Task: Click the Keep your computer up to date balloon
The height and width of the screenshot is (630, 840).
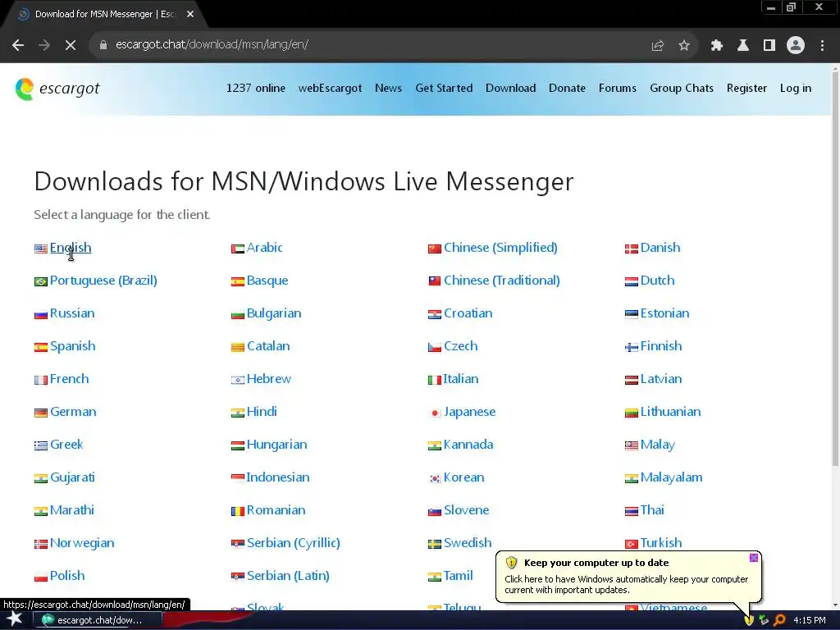Action: (628, 577)
